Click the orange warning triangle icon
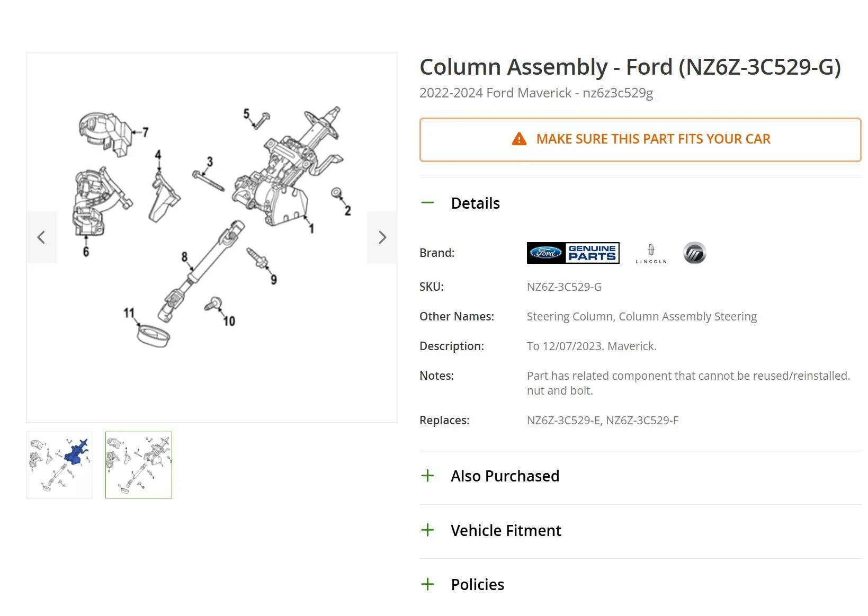 coord(519,139)
